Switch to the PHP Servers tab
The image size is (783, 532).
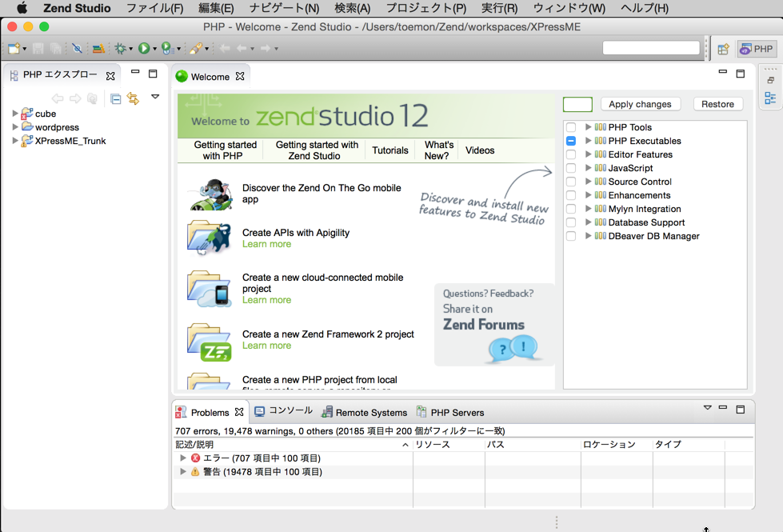pyautogui.click(x=450, y=412)
